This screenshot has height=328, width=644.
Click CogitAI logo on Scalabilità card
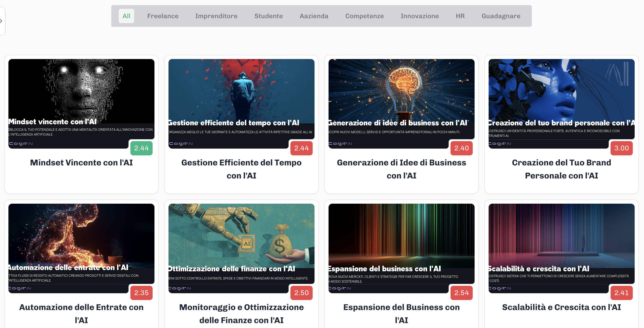pos(500,288)
